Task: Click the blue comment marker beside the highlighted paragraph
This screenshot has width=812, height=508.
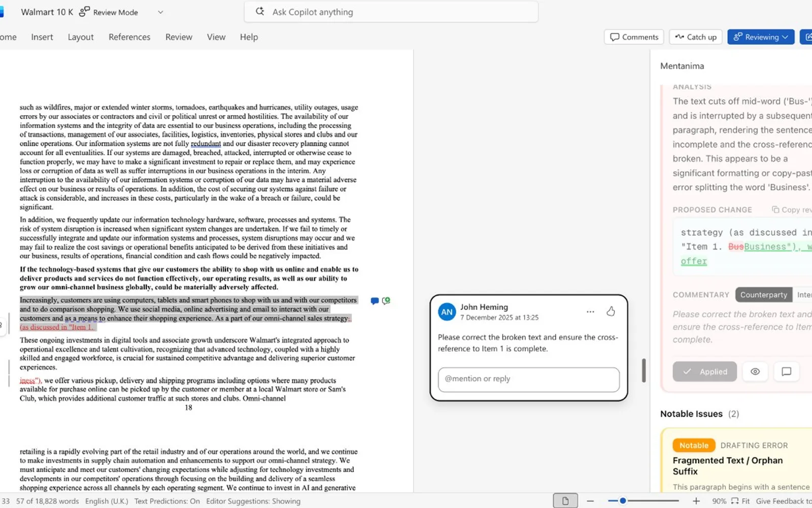Action: 375,301
